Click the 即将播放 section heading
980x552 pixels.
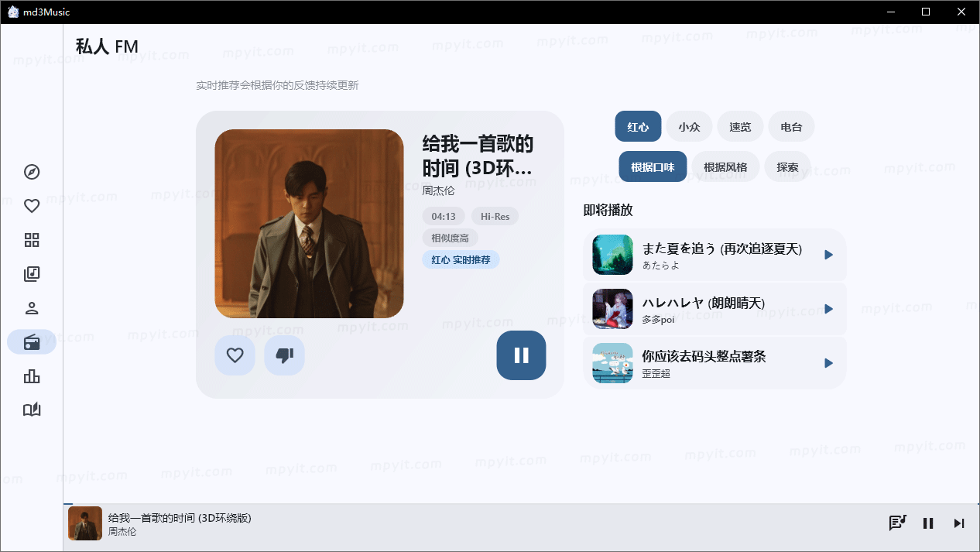point(608,211)
